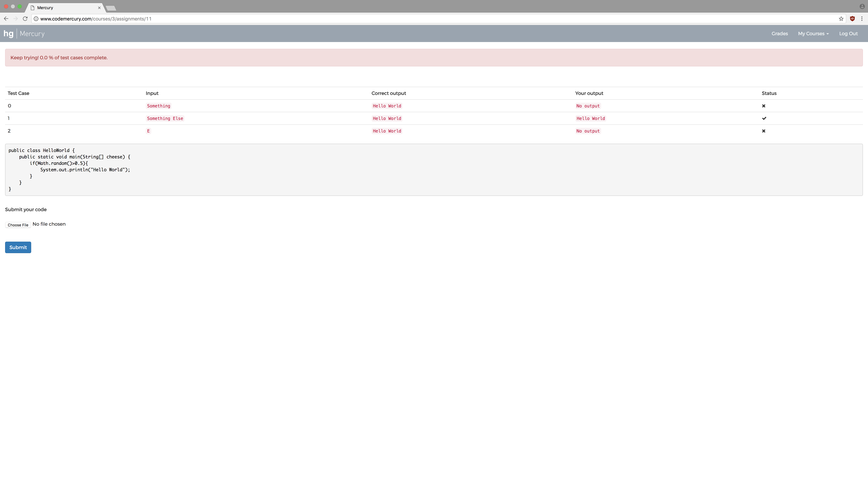
Task: Open the Chrome profile avatar icon
Action: [862, 6]
